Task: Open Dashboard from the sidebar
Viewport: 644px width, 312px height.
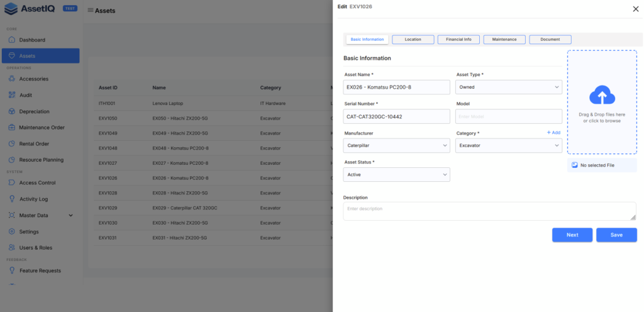Action: tap(41, 40)
